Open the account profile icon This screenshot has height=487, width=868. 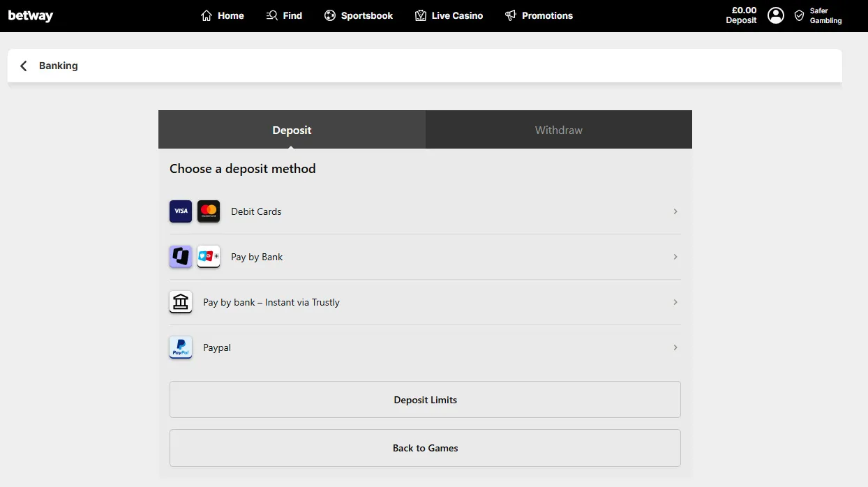775,15
